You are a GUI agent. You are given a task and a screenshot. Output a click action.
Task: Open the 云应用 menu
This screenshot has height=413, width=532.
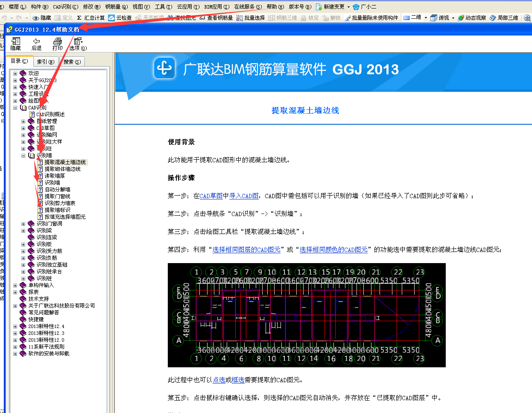(188, 7)
